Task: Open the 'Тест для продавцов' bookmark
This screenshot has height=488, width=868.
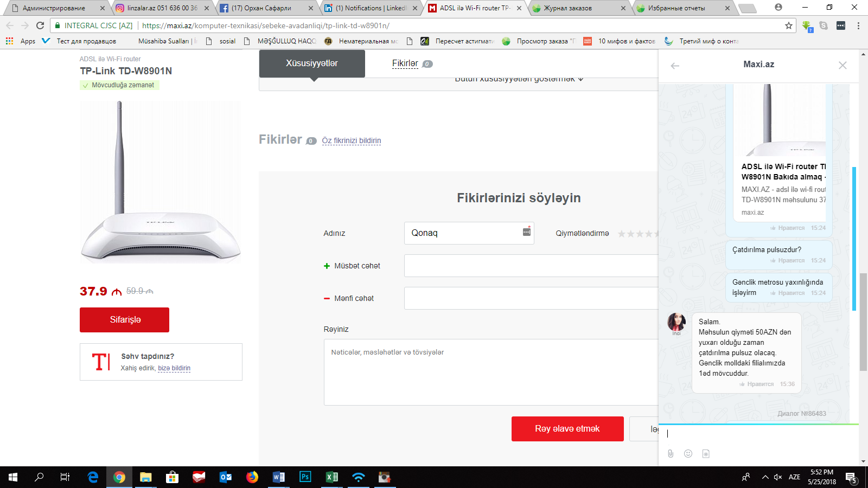Action: pos(80,41)
